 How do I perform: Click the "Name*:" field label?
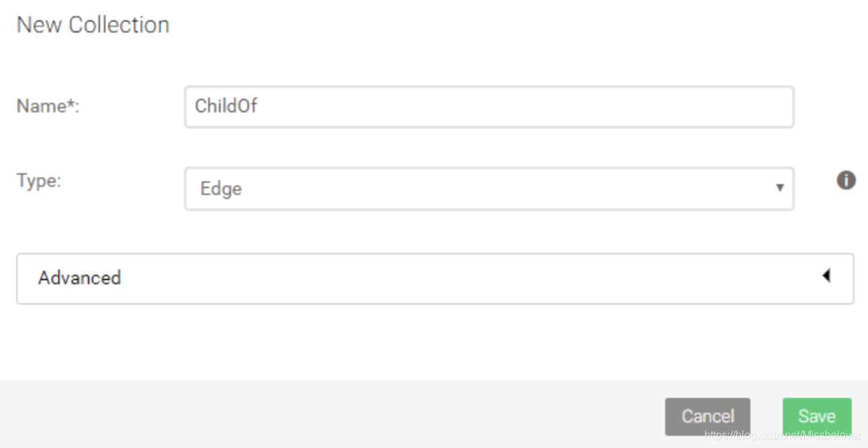point(48,106)
